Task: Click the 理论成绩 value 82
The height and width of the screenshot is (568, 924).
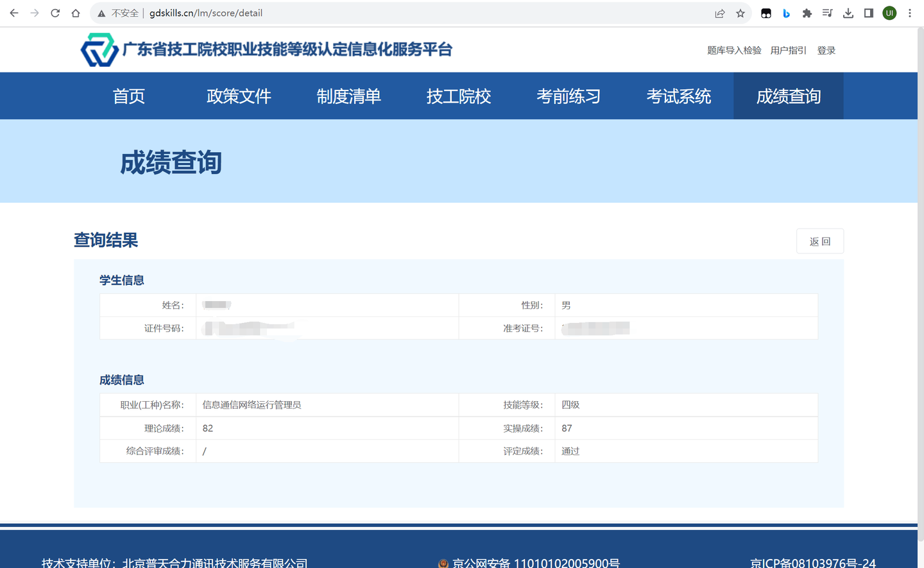Action: 208,428
